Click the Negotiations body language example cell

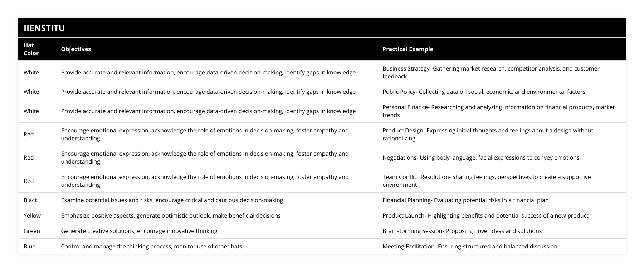click(481, 157)
